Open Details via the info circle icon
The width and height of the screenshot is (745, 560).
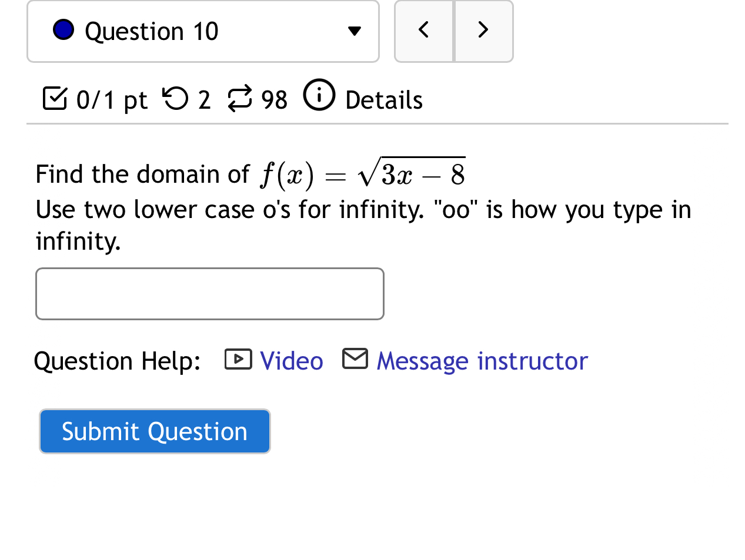319,95
